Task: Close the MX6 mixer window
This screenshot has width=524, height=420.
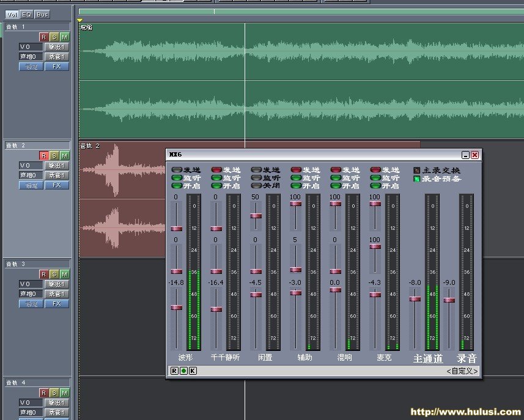Action: [474, 155]
